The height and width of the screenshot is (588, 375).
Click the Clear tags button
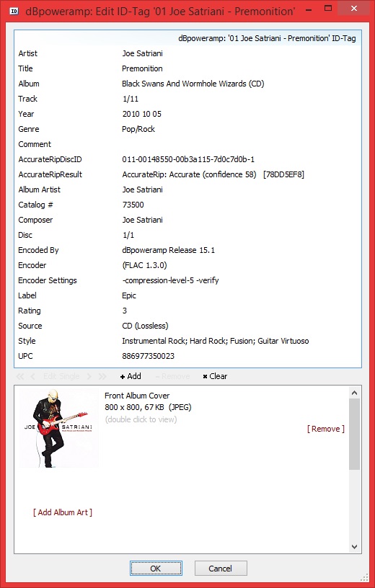(x=215, y=376)
